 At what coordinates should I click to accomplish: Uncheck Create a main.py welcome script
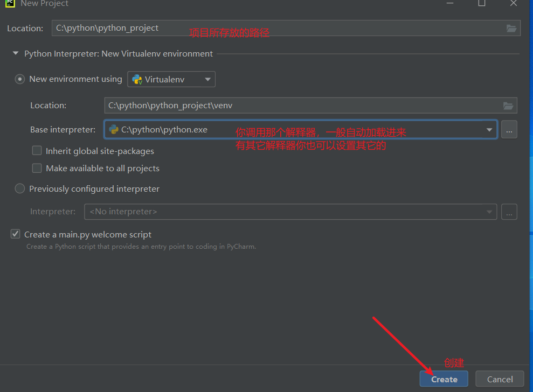pos(15,234)
